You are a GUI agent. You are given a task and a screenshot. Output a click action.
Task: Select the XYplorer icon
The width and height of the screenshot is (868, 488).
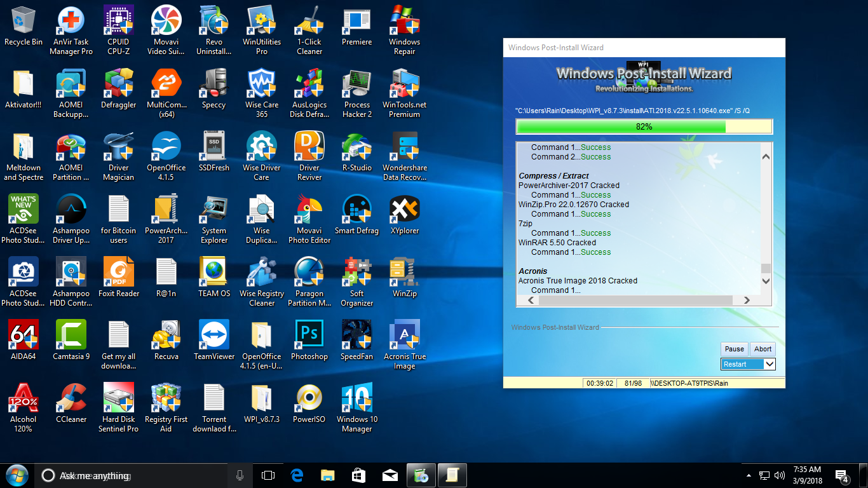click(405, 215)
